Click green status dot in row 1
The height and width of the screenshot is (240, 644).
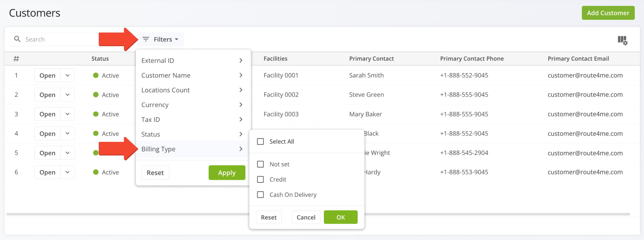pos(96,75)
